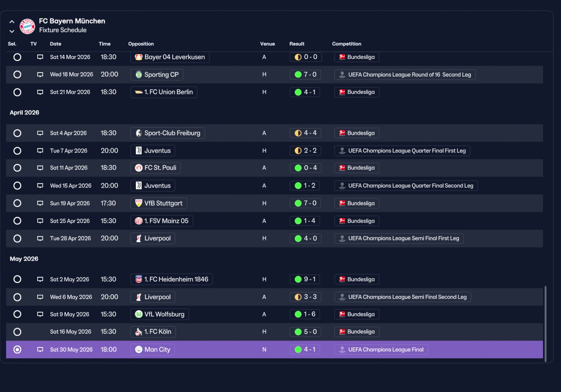Click the Champions League icon on the Final row
The image size is (561, 392).
click(x=342, y=350)
